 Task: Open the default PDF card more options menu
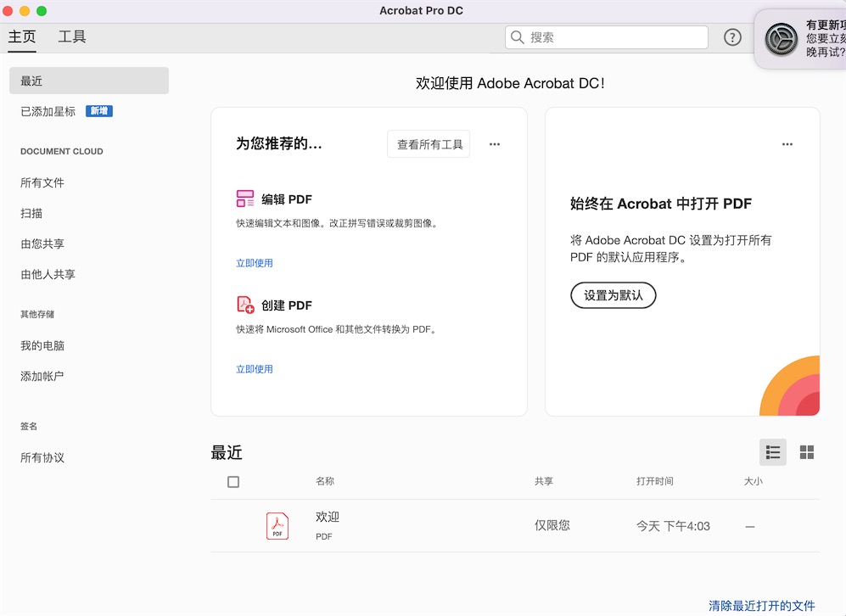tap(787, 144)
